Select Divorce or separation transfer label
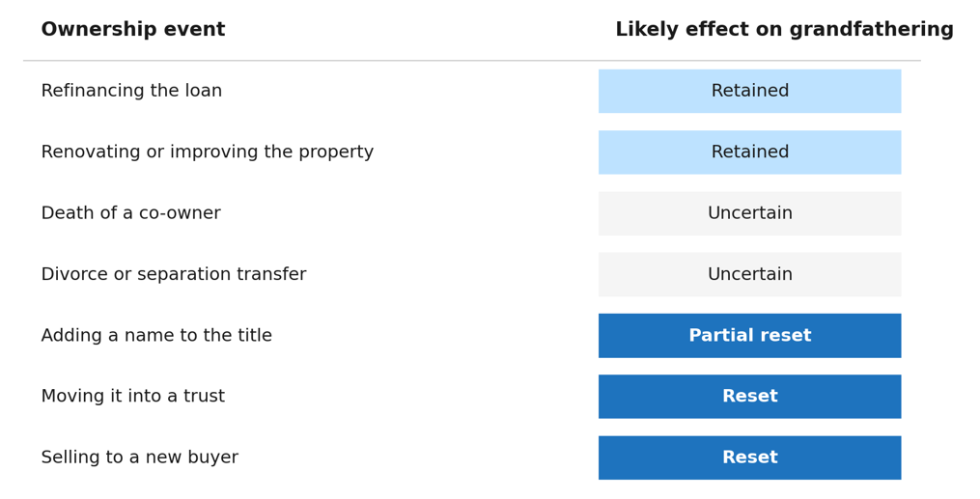The image size is (980, 499). tap(174, 274)
